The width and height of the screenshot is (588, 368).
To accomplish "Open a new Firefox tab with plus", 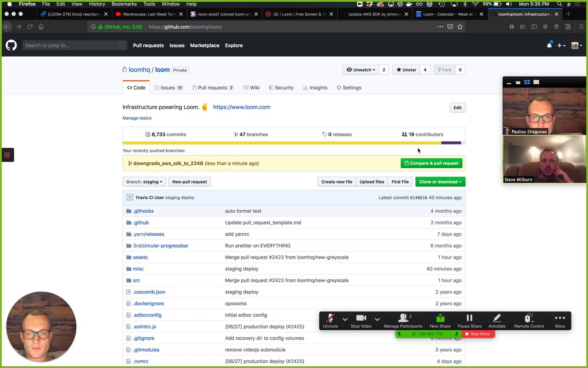I will 568,14.
